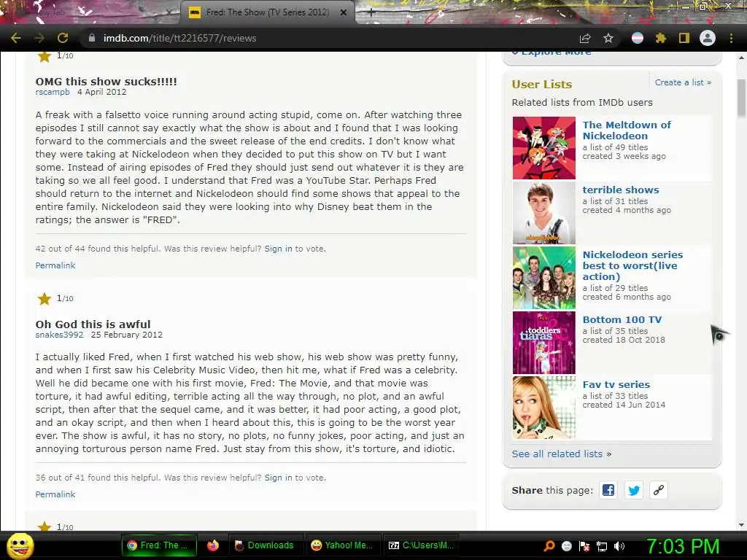Share this page from the address bar

tap(585, 38)
